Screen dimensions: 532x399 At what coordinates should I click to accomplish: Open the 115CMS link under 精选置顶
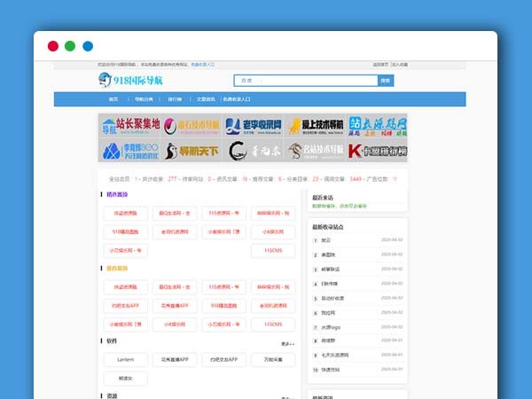click(273, 250)
